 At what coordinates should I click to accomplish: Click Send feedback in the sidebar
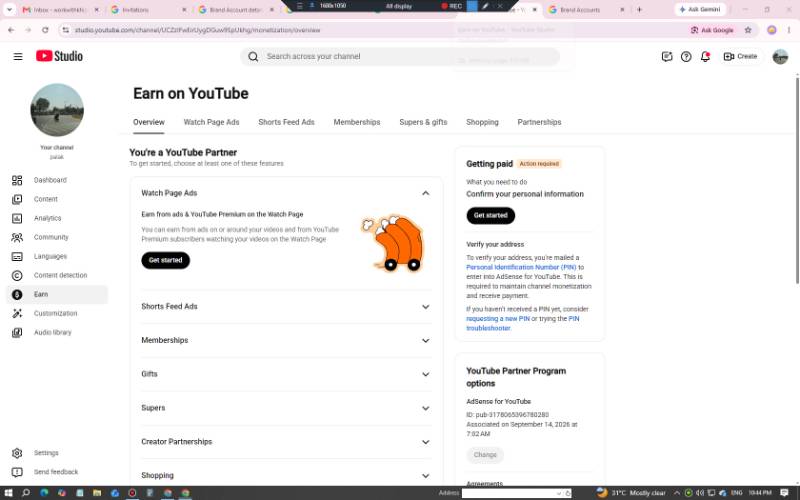pyautogui.click(x=57, y=472)
